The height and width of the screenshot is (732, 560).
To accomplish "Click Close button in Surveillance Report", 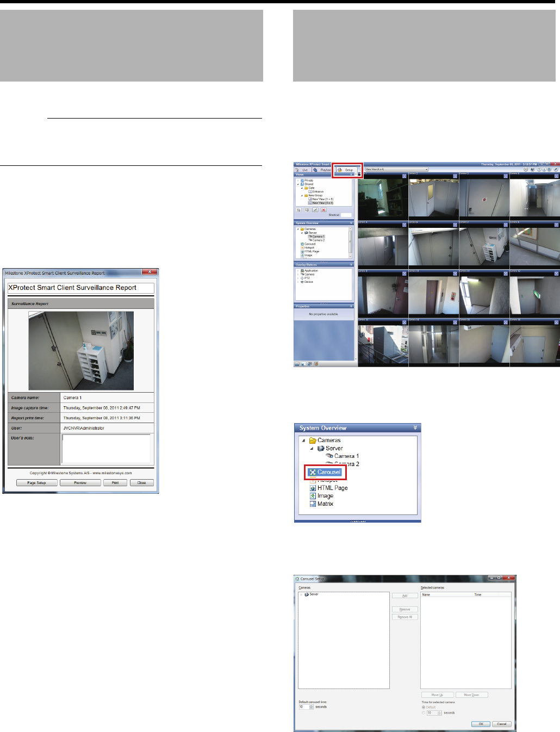I will [142, 483].
